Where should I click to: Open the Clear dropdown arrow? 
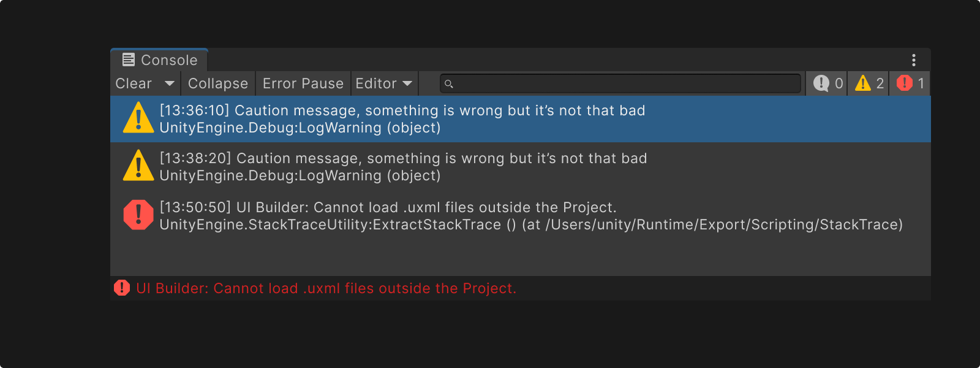tap(170, 83)
